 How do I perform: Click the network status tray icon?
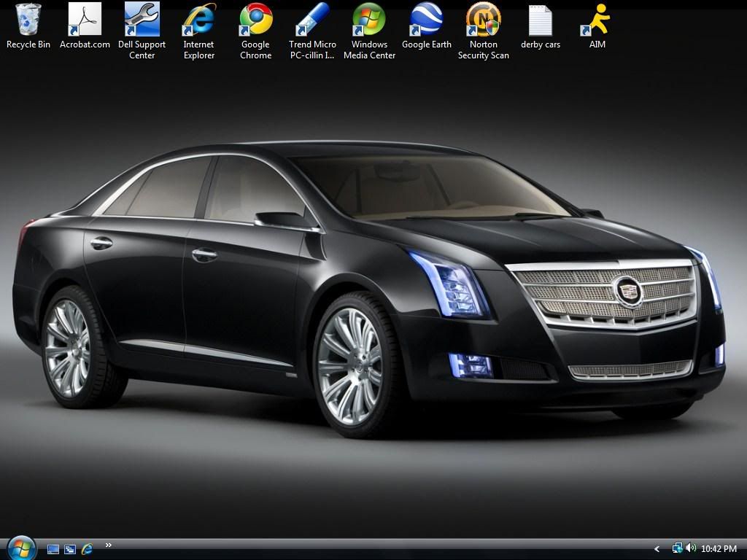coord(677,548)
